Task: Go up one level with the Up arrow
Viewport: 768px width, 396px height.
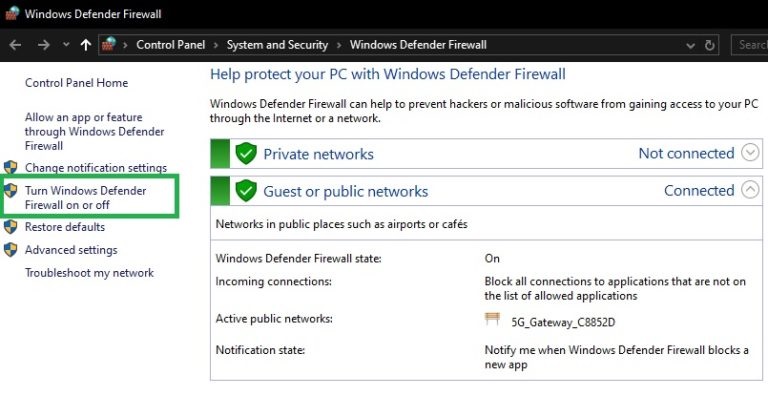Action: coord(86,45)
